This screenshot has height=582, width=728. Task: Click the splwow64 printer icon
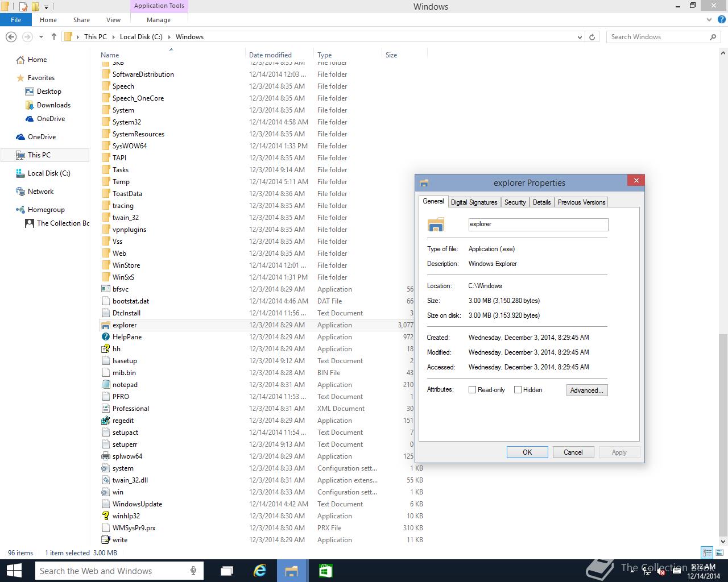105,456
